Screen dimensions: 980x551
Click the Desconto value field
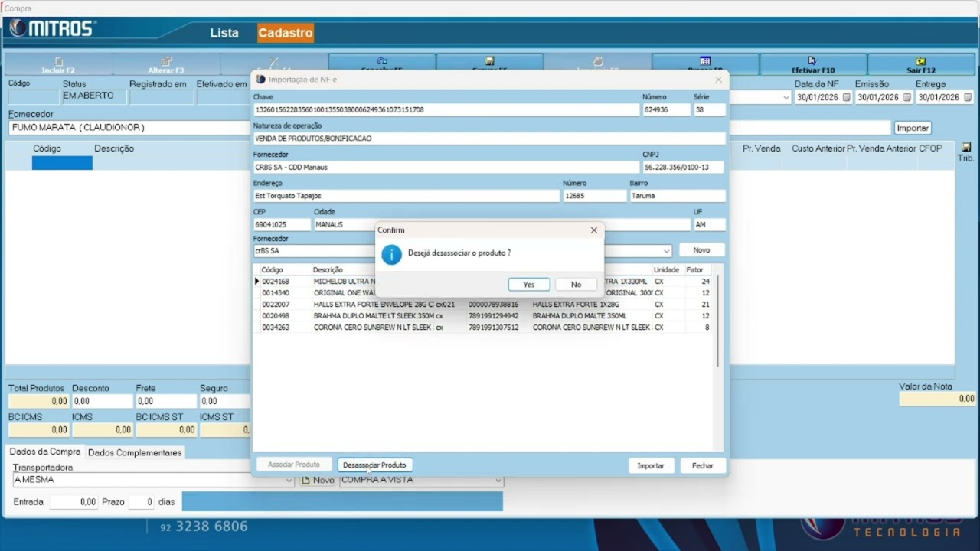point(102,401)
